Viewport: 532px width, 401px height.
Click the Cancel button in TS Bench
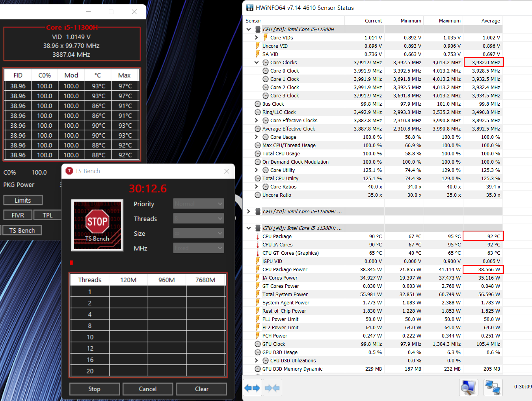coord(148,389)
